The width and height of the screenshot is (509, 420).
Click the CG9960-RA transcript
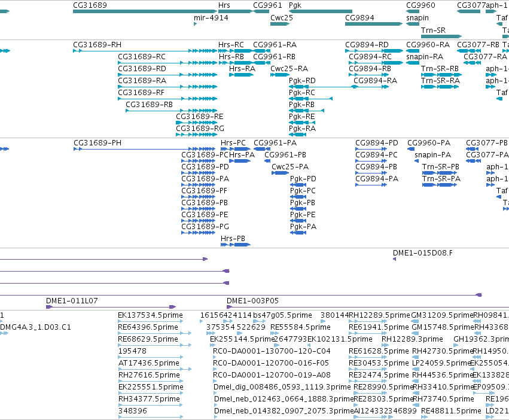click(413, 51)
